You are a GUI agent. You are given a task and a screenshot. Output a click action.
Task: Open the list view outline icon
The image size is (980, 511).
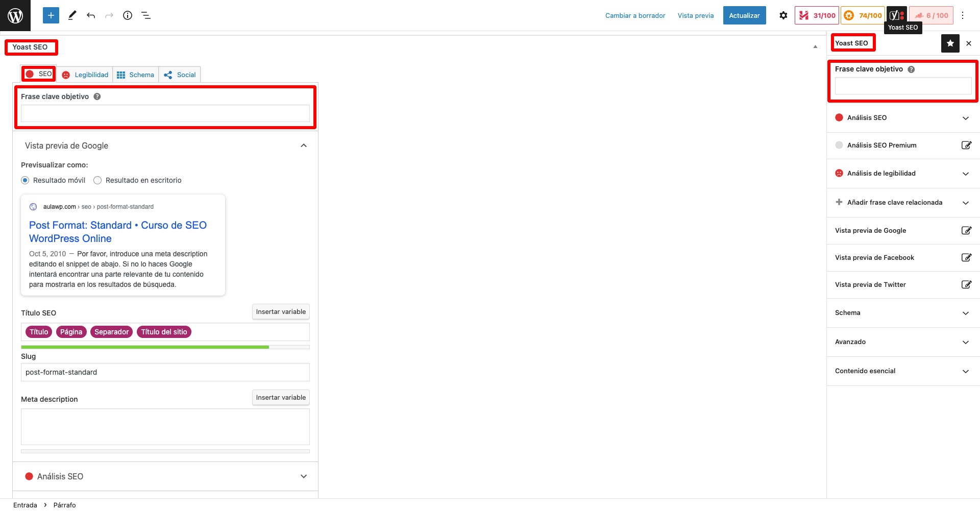[x=146, y=15]
